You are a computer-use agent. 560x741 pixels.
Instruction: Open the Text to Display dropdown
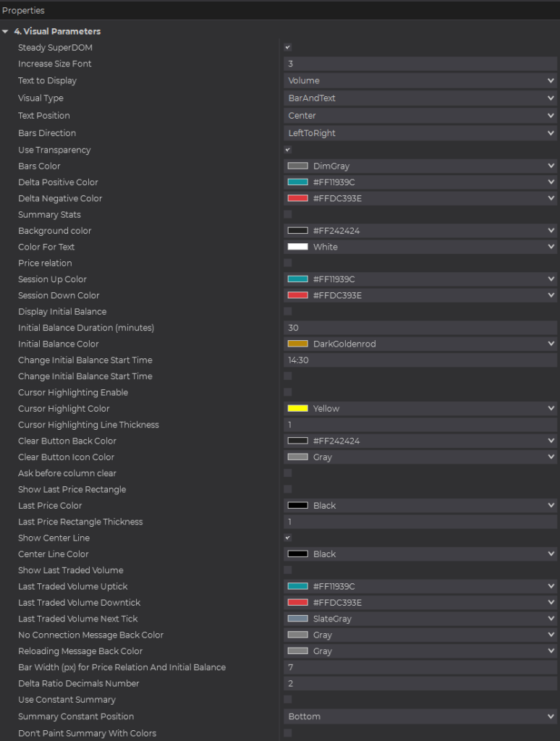(420, 80)
